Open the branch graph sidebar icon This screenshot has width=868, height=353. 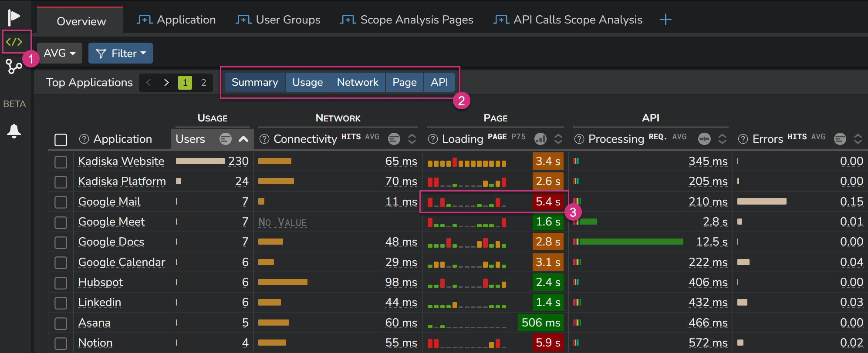(x=14, y=67)
